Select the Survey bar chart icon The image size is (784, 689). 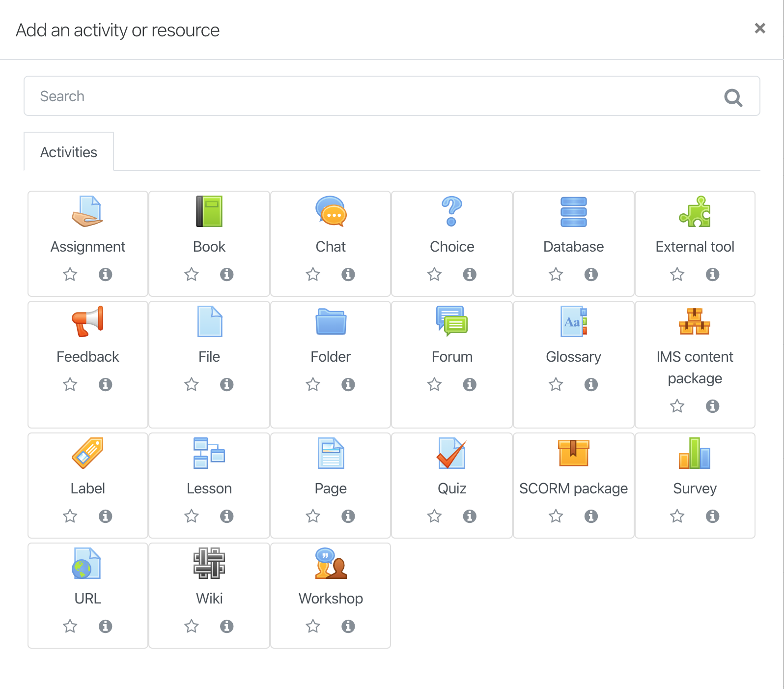pos(695,453)
